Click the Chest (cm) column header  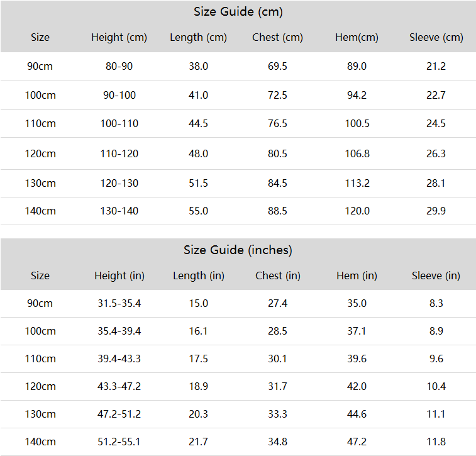[277, 37]
